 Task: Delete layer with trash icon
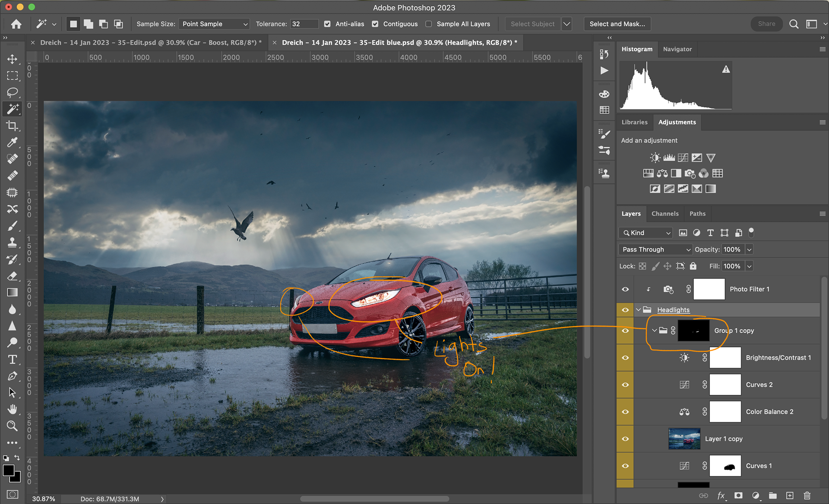(x=807, y=496)
